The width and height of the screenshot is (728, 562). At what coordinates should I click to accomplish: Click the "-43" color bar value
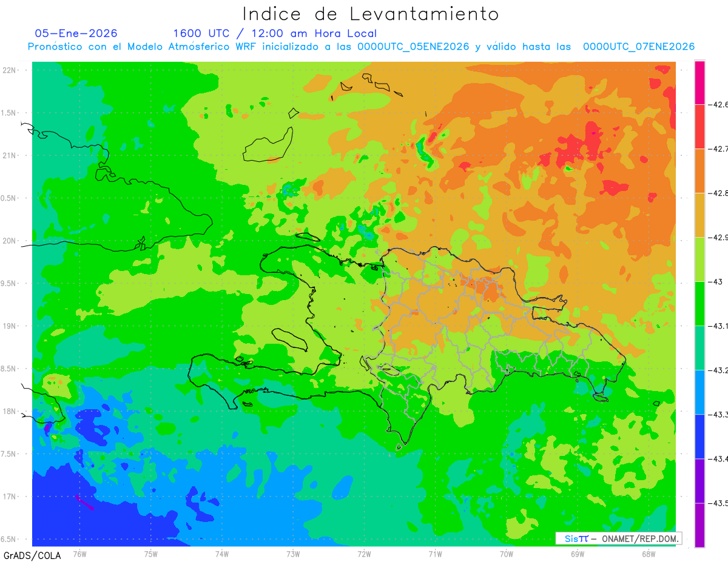(x=715, y=282)
